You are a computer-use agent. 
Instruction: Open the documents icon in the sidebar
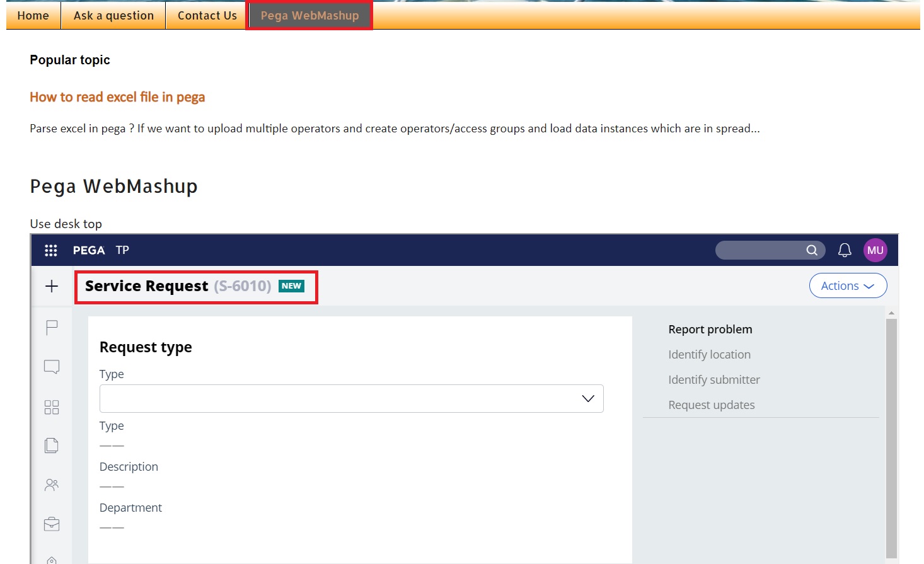[x=51, y=445]
